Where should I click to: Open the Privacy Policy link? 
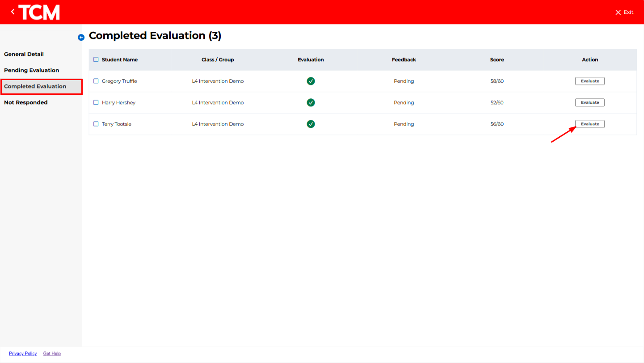(x=23, y=354)
